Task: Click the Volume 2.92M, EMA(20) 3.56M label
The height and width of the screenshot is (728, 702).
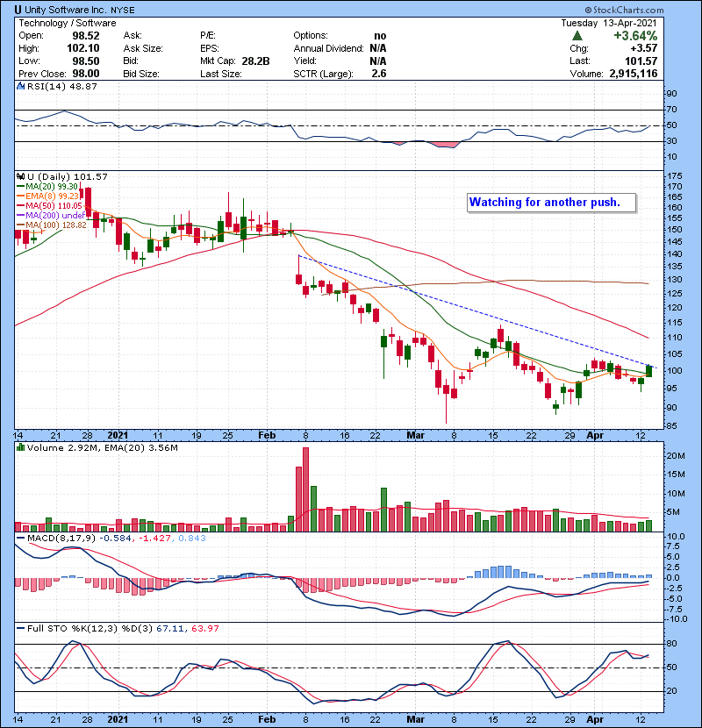Action: pyautogui.click(x=102, y=447)
